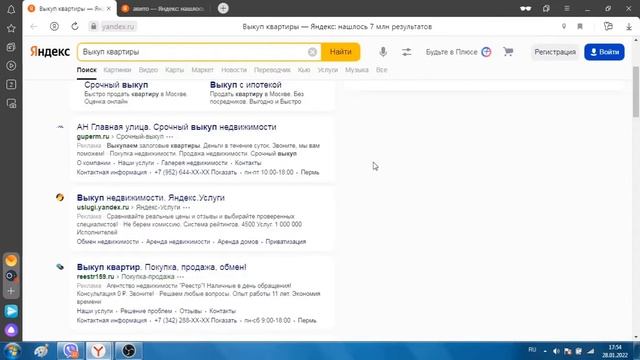This screenshot has width=640, height=360.
Task: Open Срочный выкуп ad link
Action: tap(116, 85)
